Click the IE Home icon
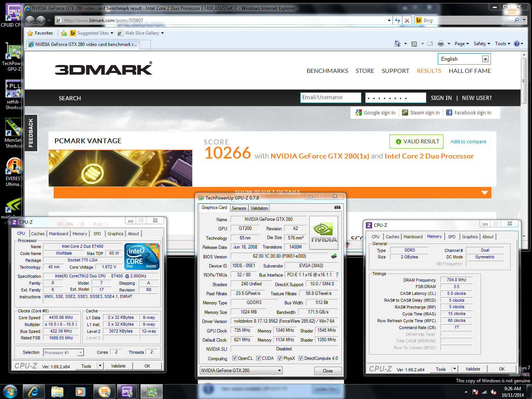The image size is (532, 399). 397,44
